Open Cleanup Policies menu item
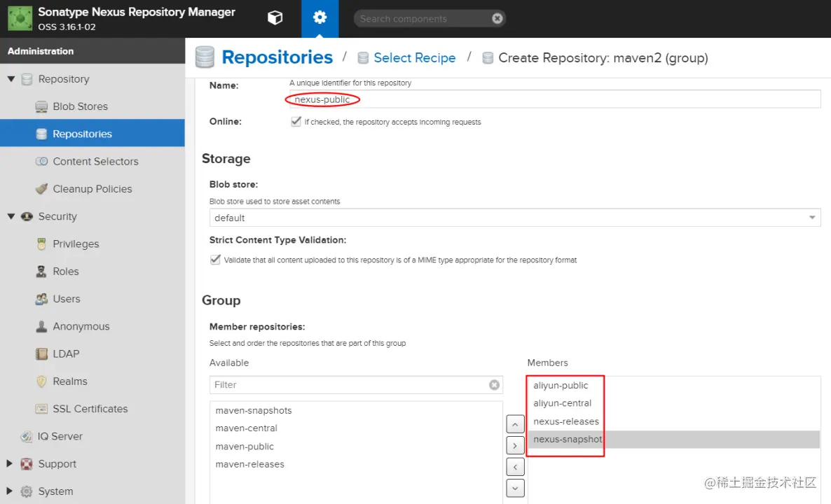 point(92,189)
